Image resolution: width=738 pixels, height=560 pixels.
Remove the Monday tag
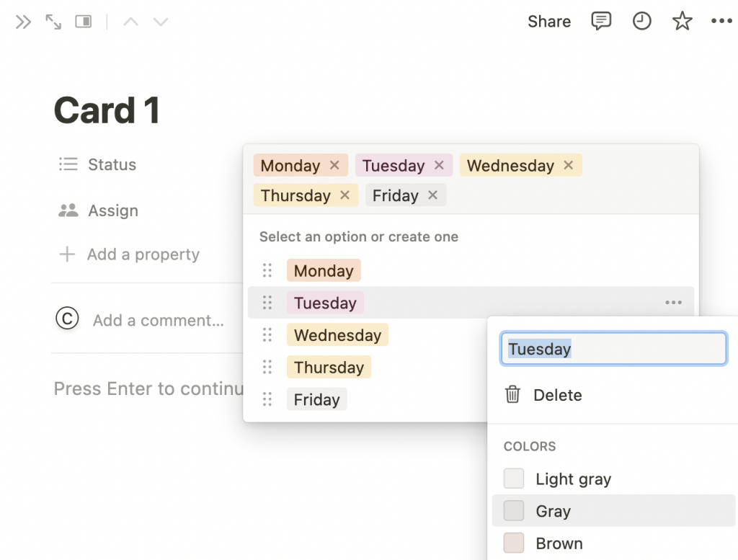[x=334, y=165]
